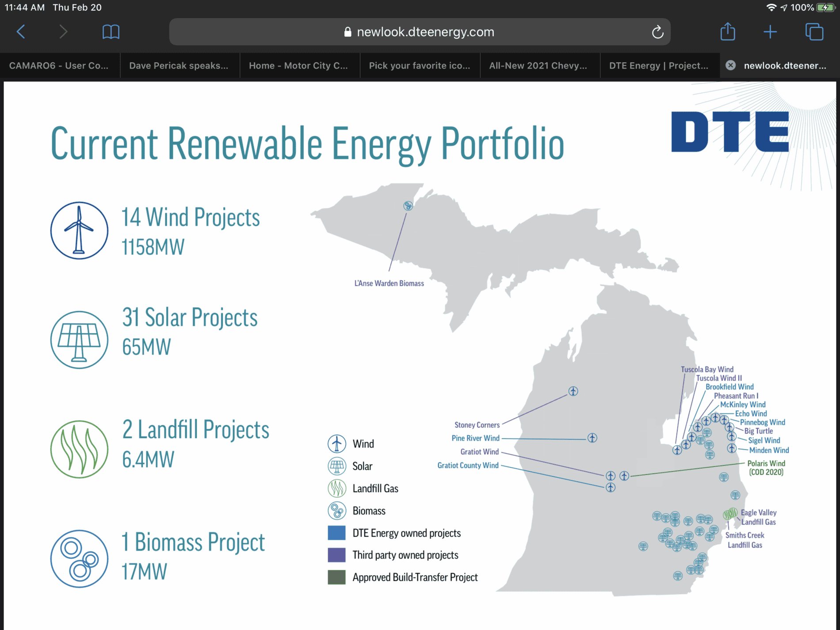The image size is (840, 630).
Task: Click L'Anse Warden Biomass map marker
Action: (x=408, y=206)
